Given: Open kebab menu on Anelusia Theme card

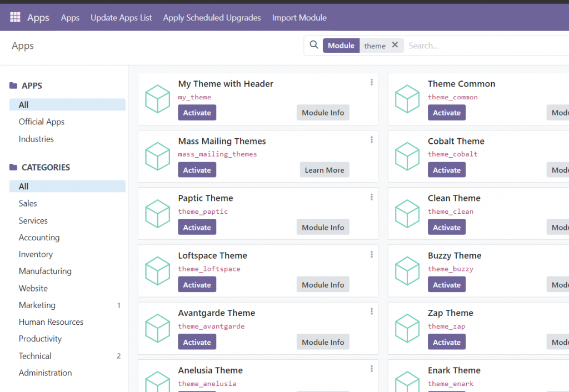Looking at the screenshot, I should [372, 369].
